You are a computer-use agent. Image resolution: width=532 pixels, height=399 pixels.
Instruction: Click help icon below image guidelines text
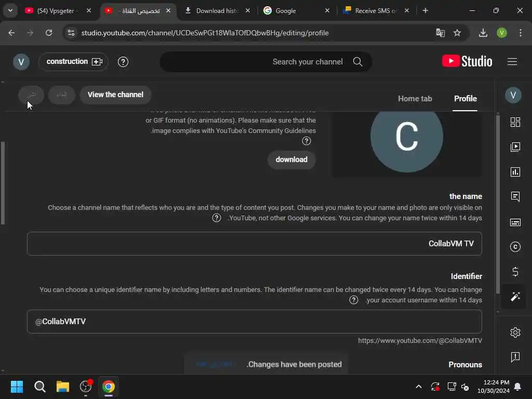(307, 141)
